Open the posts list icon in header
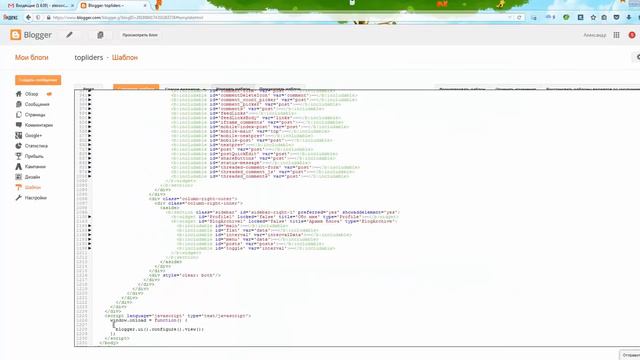 [x=100, y=35]
